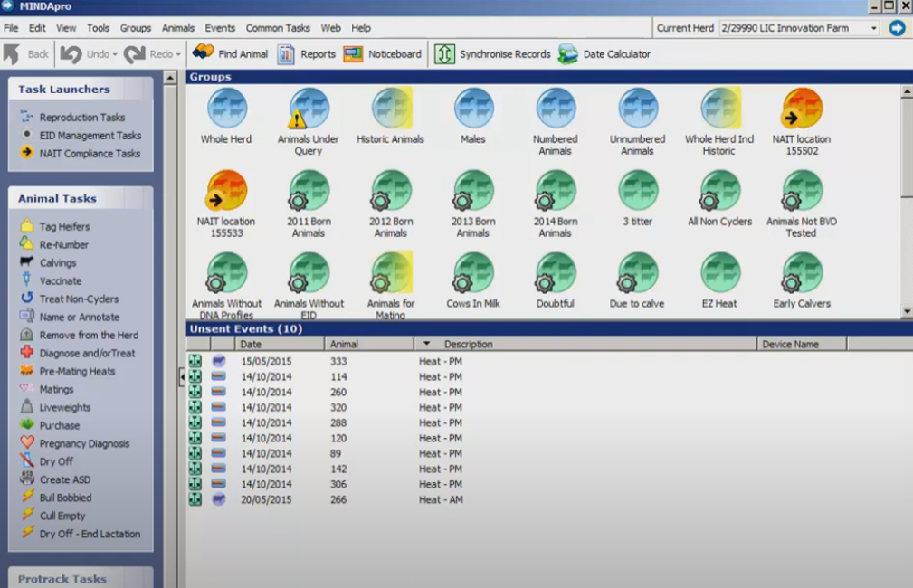Select the unsent event for animal 333
This screenshot has width=913, height=588.
[549, 362]
